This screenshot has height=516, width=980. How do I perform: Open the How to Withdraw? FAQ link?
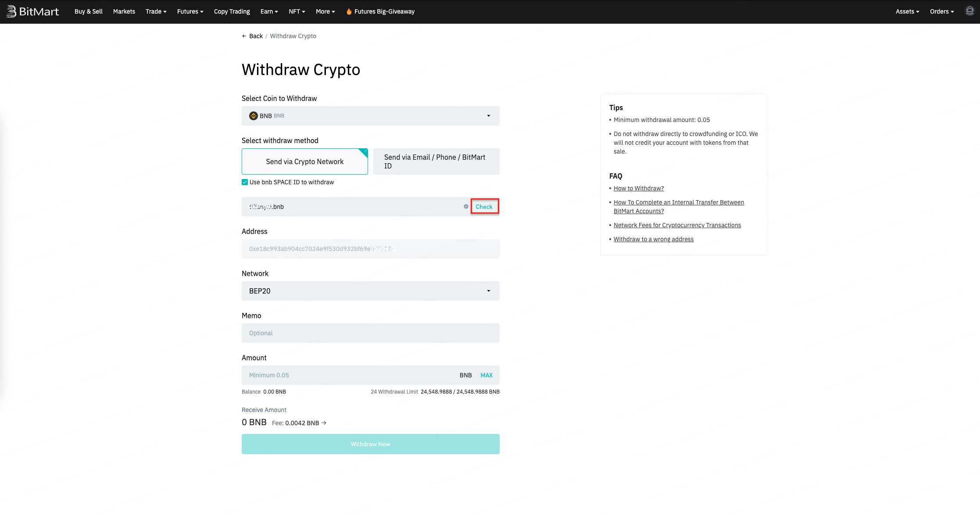(x=639, y=188)
